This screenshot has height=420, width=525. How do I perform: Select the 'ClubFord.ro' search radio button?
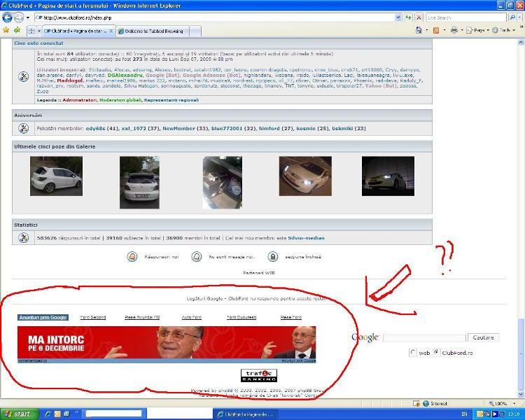(437, 353)
